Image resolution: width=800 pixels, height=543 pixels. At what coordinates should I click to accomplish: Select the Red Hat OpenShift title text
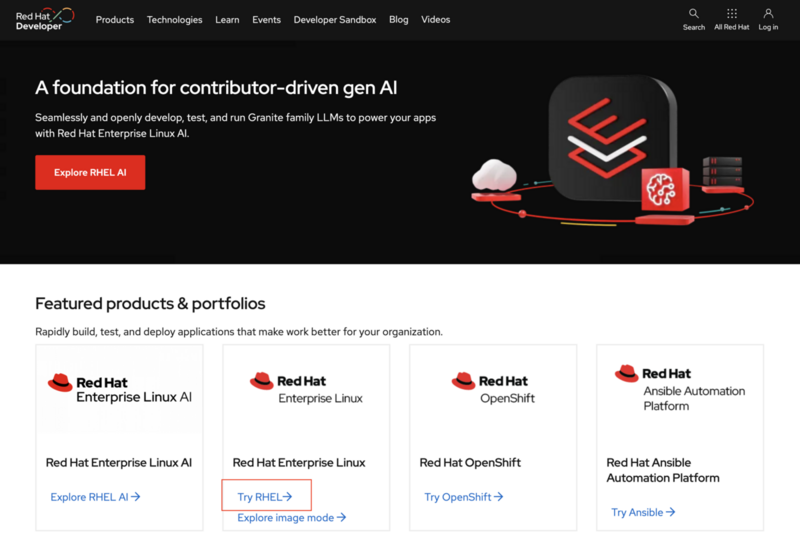coord(470,463)
